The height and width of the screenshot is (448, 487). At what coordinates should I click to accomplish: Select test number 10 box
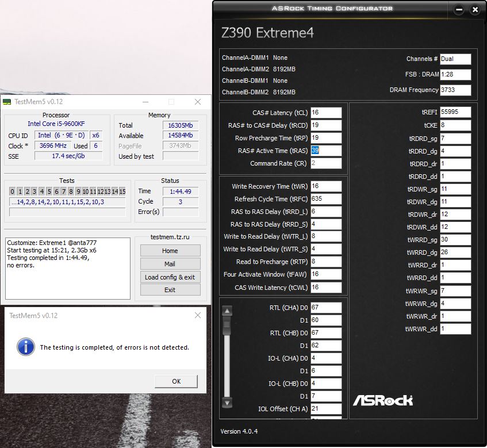click(x=86, y=192)
